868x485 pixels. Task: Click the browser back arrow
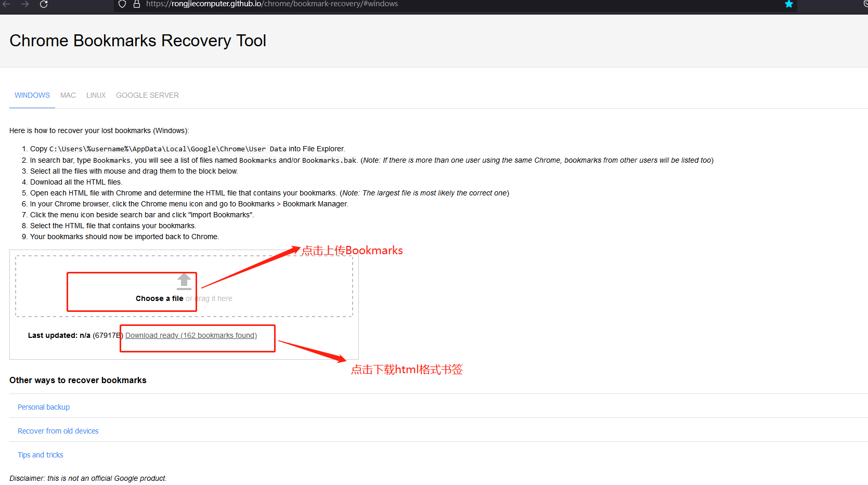pos(7,4)
